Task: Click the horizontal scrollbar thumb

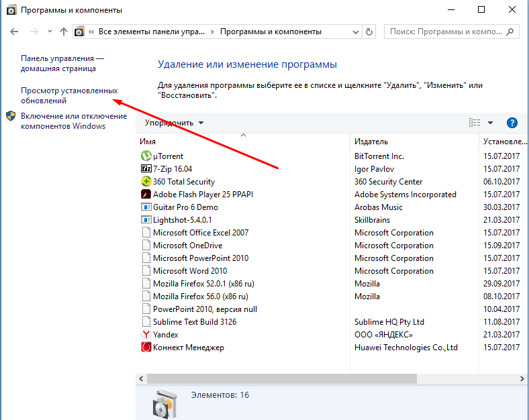Action: click(282, 378)
